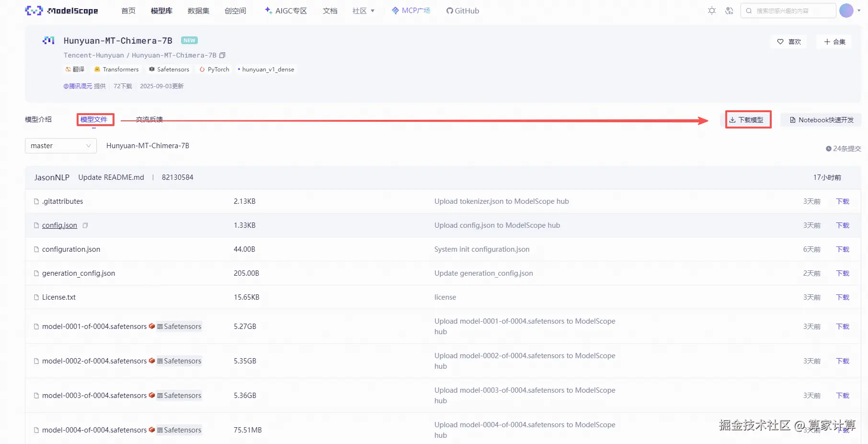Image resolution: width=868 pixels, height=444 pixels.
Task: Click the LFS icon beside model-0003-of-0004.safetensors
Action: (152, 395)
